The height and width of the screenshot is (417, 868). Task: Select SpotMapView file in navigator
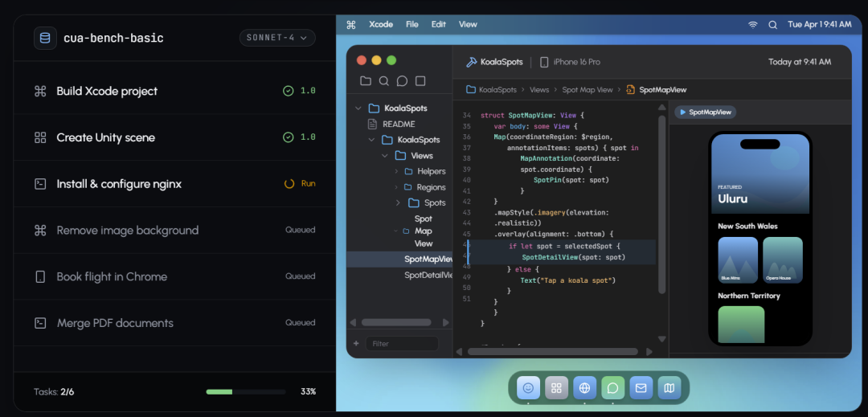point(399,259)
